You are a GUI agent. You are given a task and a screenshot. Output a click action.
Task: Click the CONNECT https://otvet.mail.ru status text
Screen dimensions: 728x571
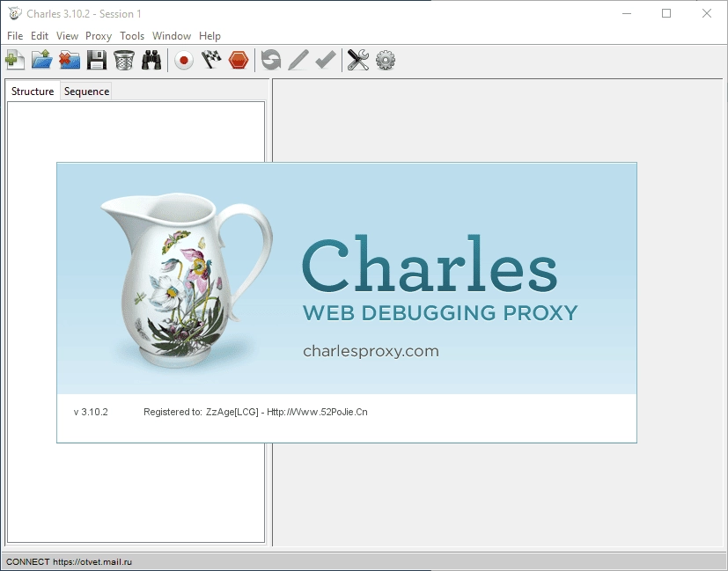coord(69,561)
